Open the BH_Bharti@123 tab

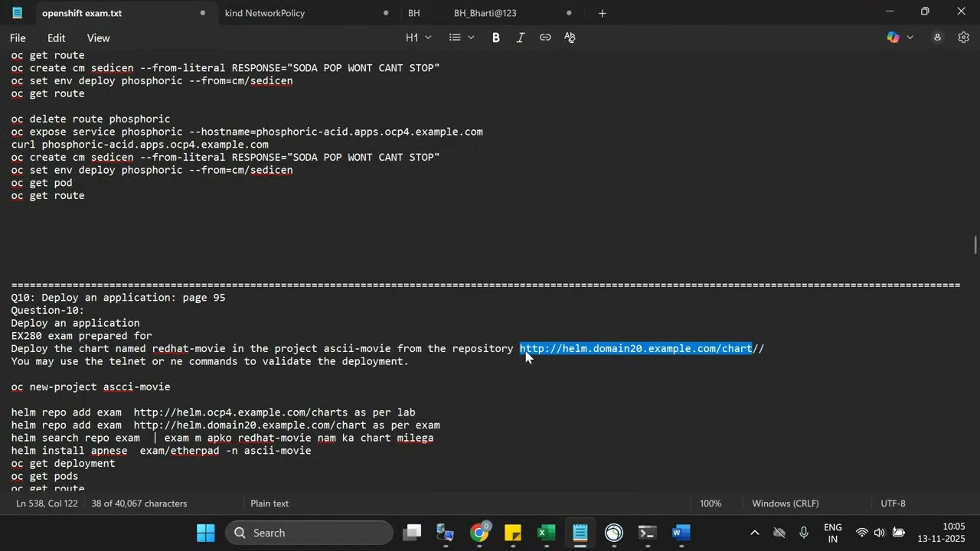485,13
